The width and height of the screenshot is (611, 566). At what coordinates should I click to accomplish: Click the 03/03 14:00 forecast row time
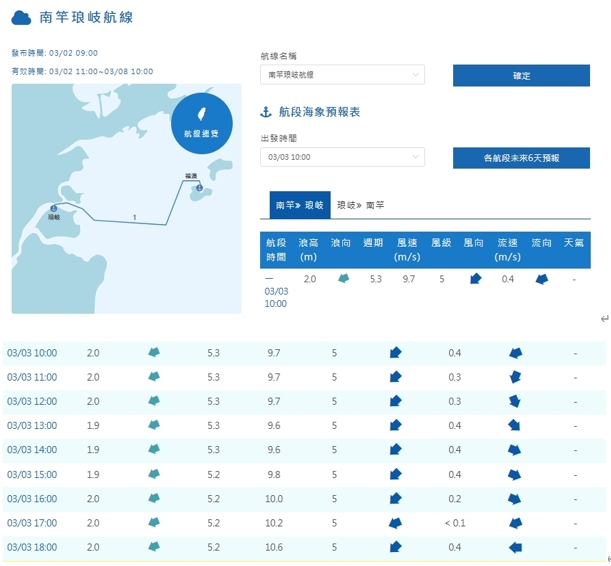click(32, 450)
